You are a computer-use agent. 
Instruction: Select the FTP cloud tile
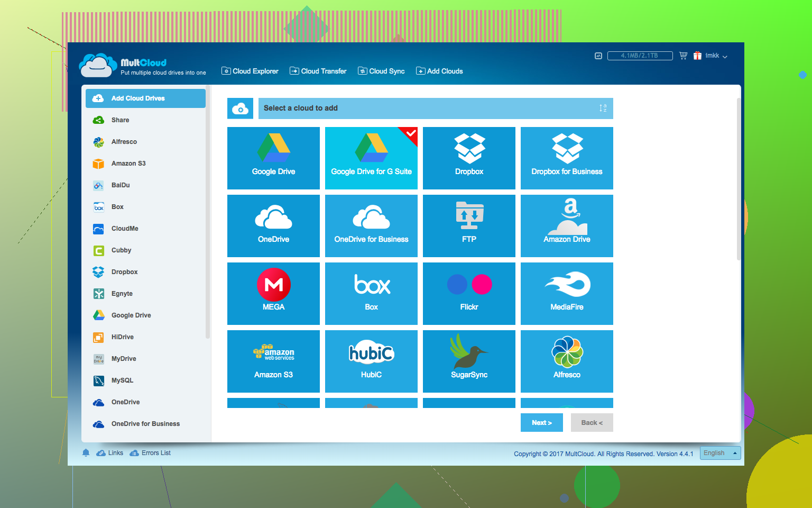pos(469,225)
